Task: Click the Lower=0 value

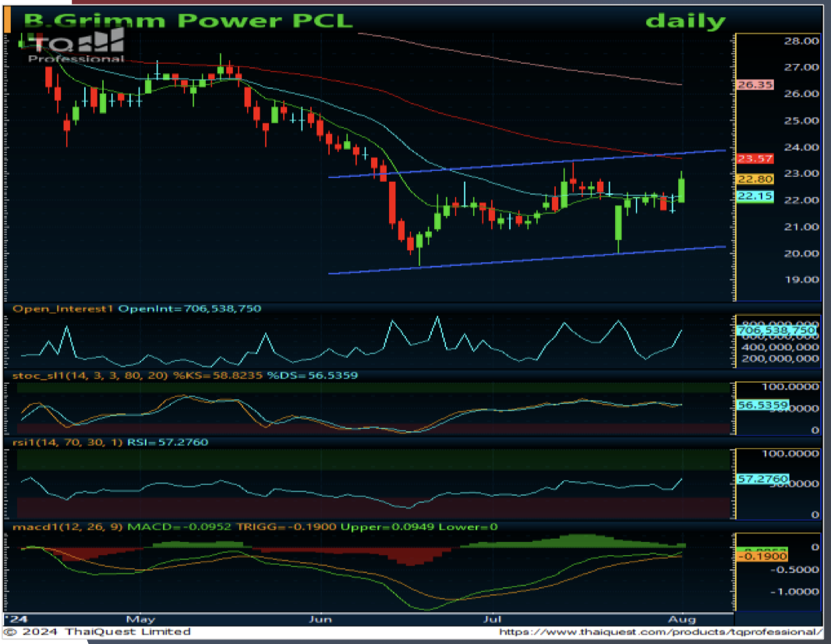Action: (468, 527)
